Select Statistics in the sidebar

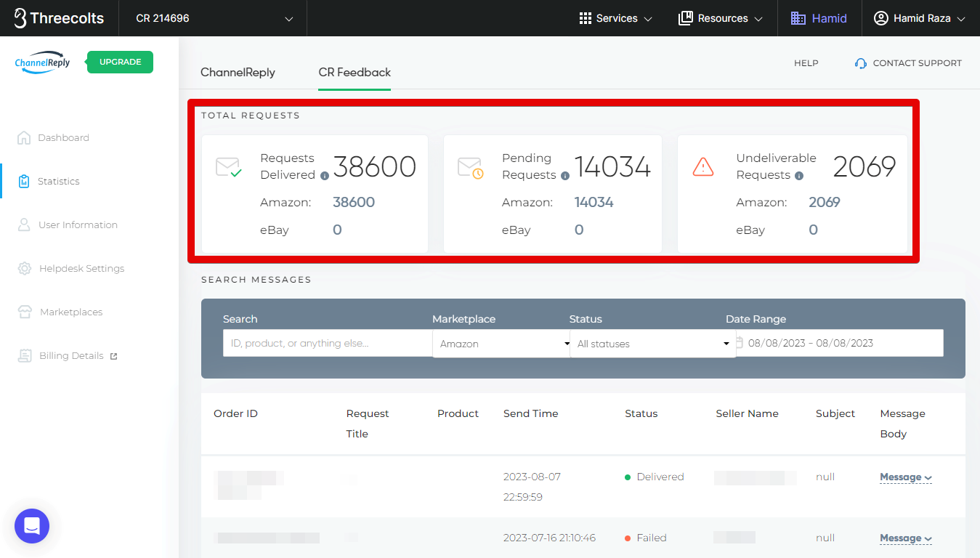point(59,181)
